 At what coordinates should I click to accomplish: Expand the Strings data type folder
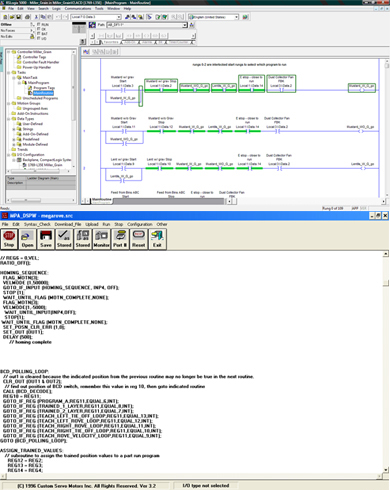(14, 129)
